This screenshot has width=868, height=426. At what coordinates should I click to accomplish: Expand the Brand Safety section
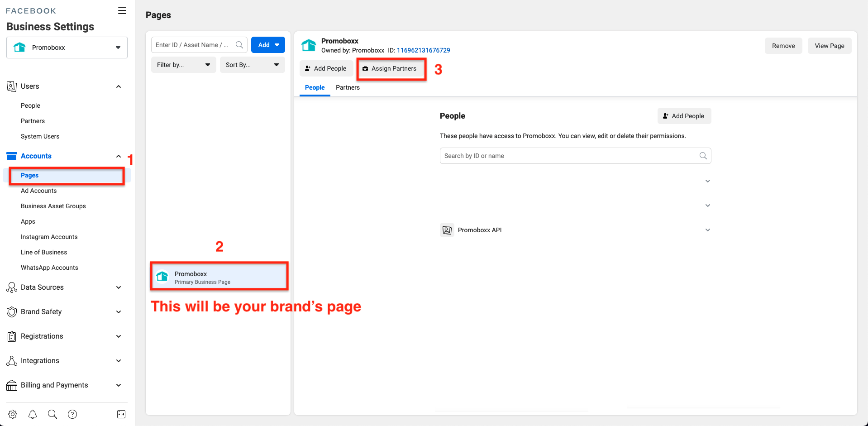(119, 312)
